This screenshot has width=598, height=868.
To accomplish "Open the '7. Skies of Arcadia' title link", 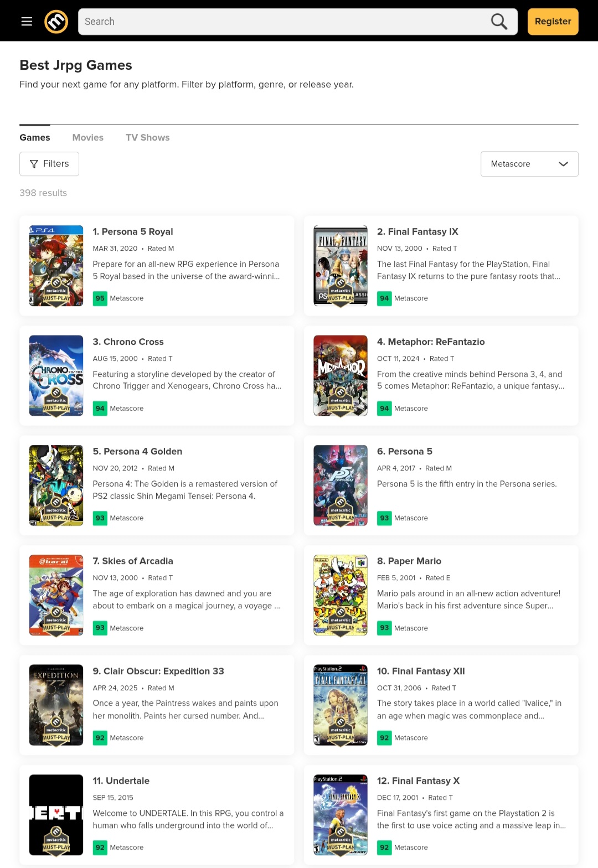I will (x=133, y=561).
